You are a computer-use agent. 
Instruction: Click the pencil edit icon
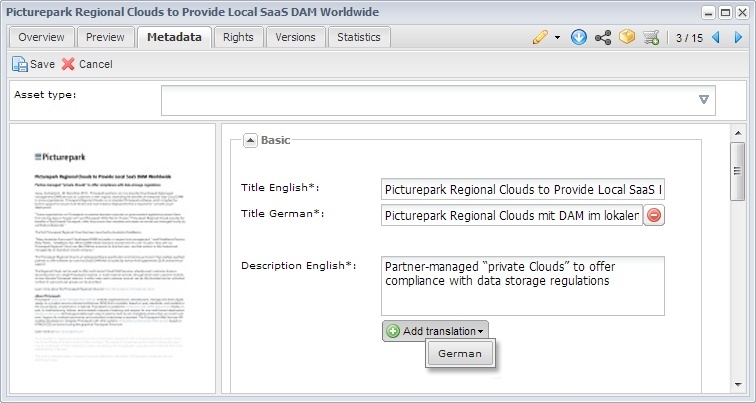pos(540,37)
